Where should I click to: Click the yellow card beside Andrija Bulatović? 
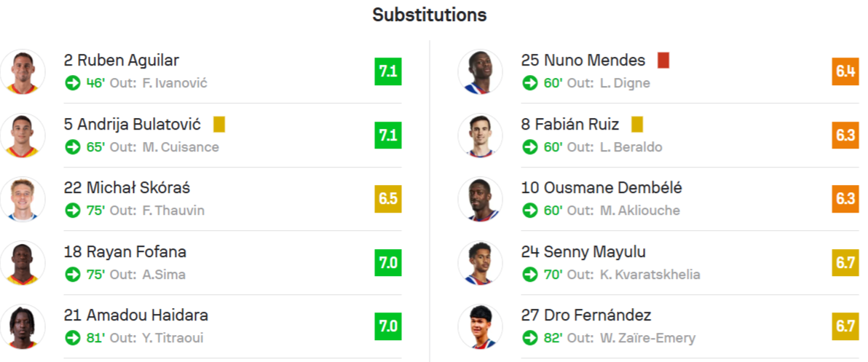pos(219,125)
